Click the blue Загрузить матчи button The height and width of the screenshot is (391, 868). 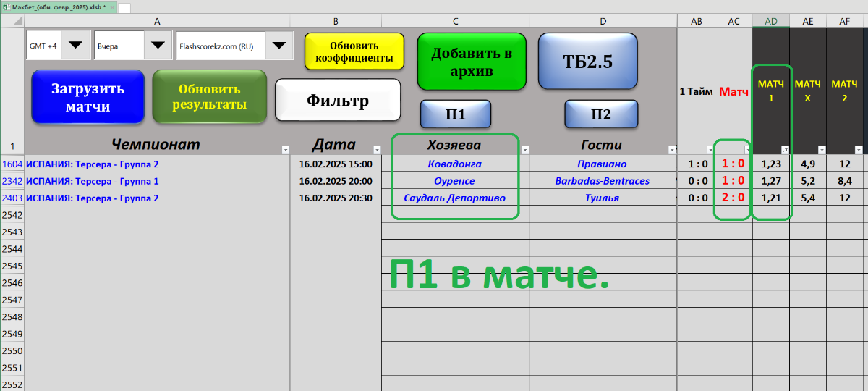88,97
